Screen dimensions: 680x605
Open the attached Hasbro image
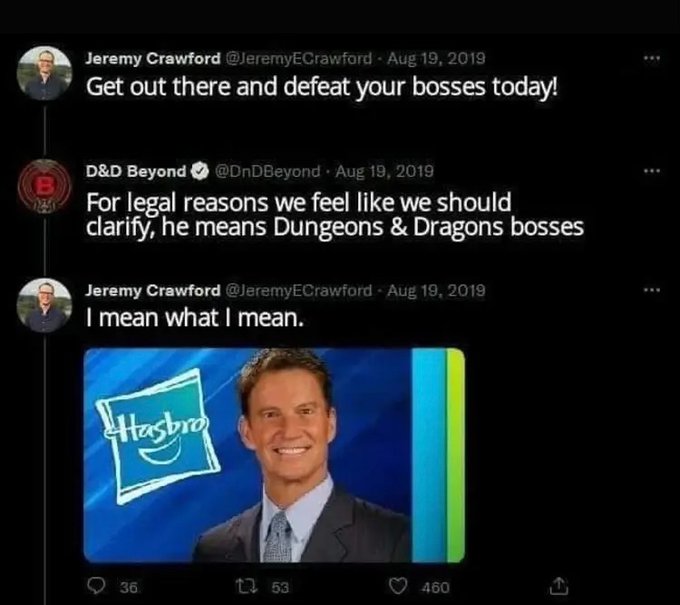[x=274, y=455]
